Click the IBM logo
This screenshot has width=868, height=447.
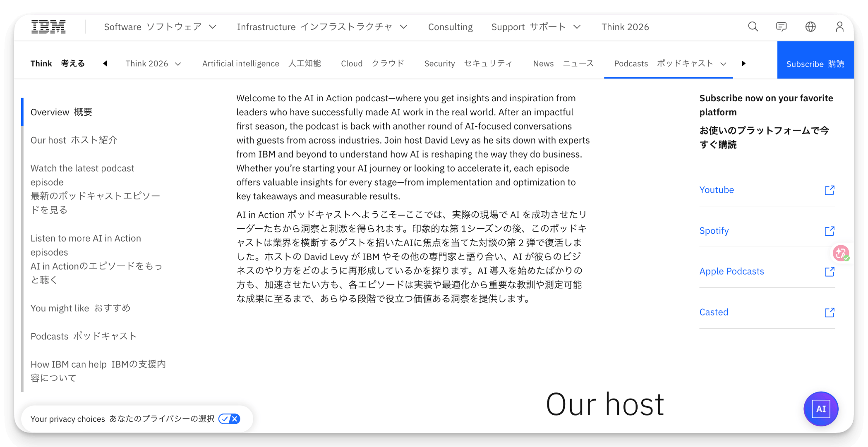pos(49,27)
